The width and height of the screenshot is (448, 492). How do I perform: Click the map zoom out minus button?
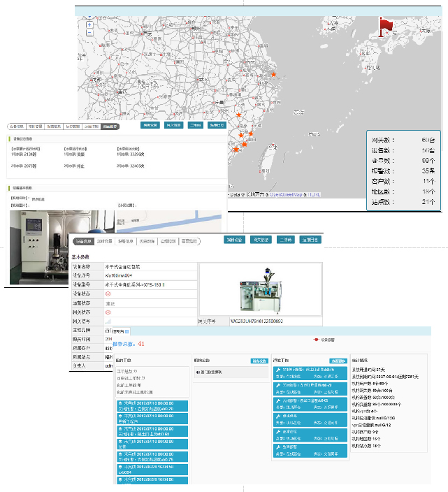coord(89,33)
